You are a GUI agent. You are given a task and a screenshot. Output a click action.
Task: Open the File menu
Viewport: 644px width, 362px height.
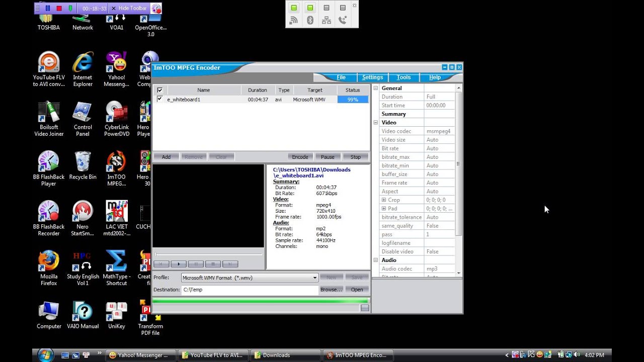tap(341, 77)
